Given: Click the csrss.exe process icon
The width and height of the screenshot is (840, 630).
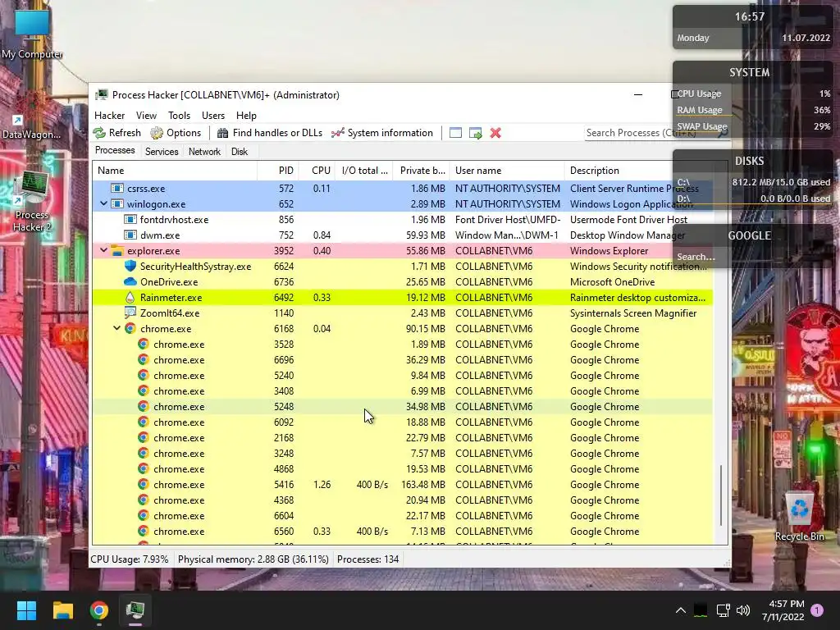Looking at the screenshot, I should pos(117,189).
